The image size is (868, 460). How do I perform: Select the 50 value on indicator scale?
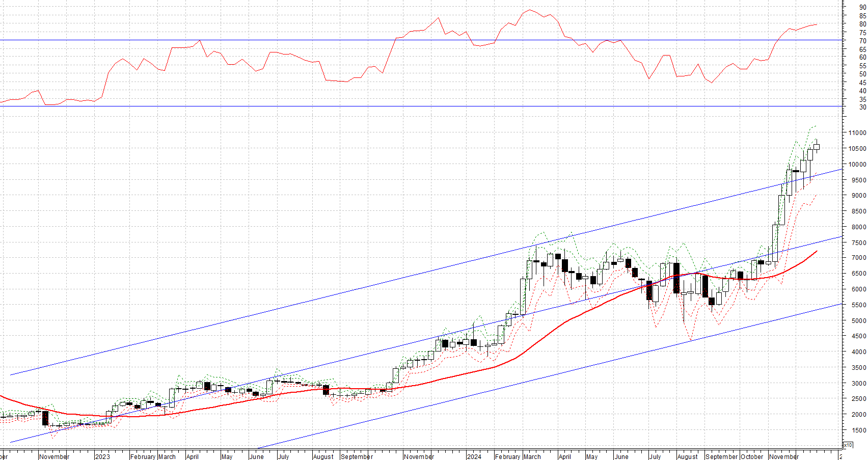862,74
